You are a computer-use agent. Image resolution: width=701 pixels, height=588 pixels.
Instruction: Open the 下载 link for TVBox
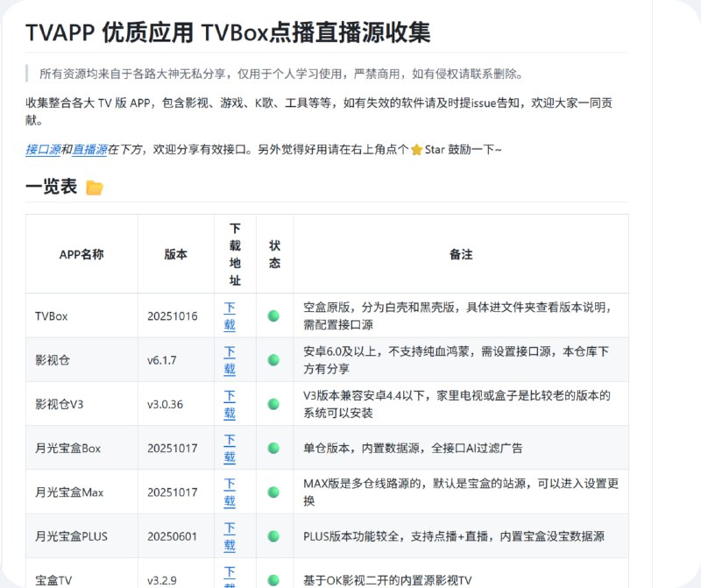tap(230, 316)
